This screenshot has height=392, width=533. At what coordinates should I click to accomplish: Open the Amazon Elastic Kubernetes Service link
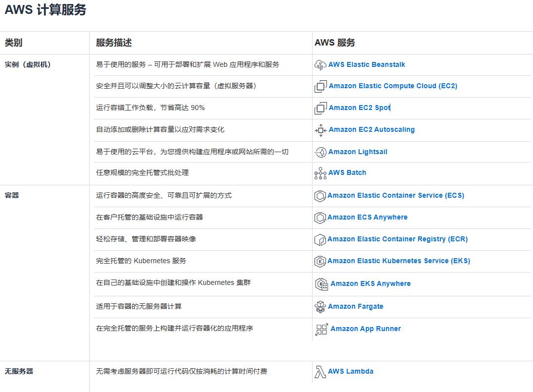(x=399, y=261)
